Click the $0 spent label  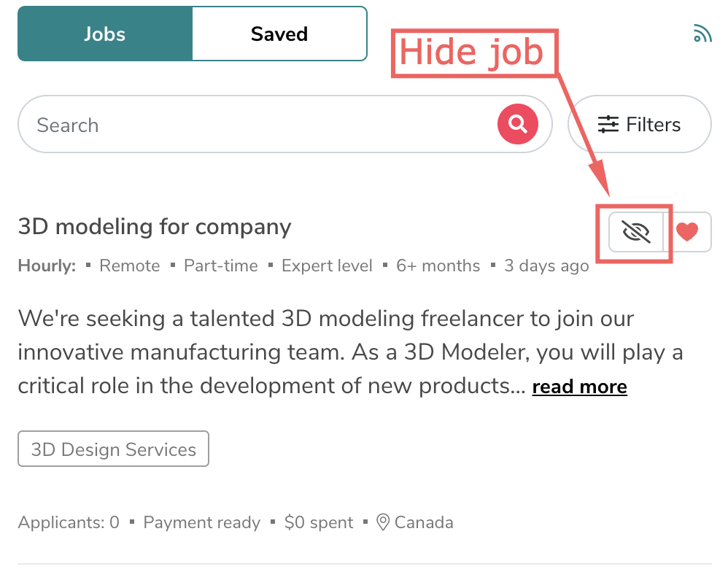pyautogui.click(x=319, y=522)
